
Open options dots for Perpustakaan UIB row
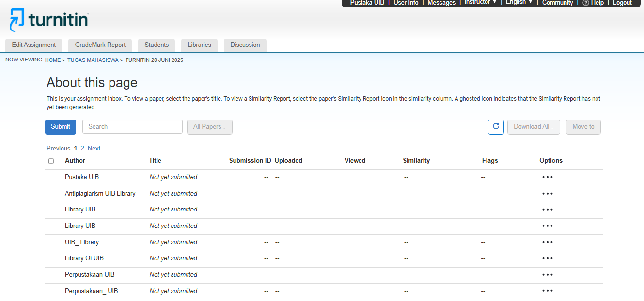[x=548, y=275]
